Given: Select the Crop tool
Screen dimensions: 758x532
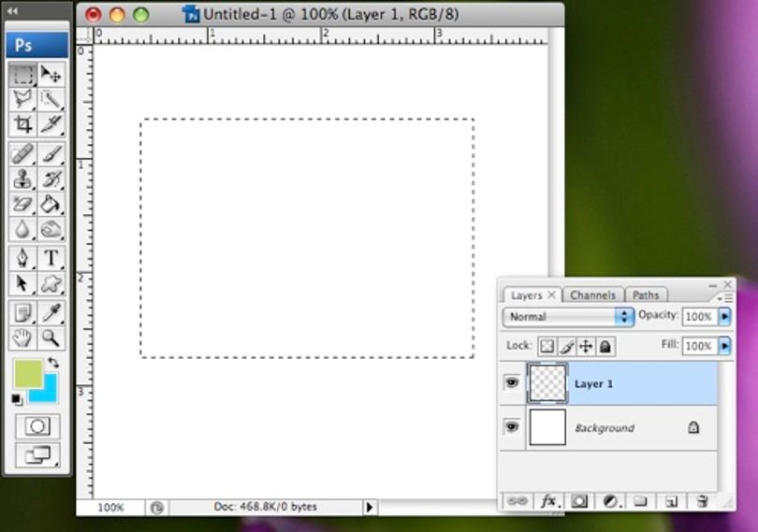Looking at the screenshot, I should pos(22,124).
